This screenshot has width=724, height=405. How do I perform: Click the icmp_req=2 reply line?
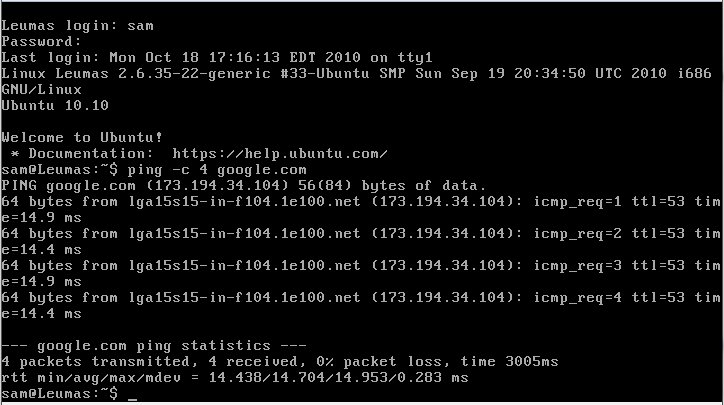361,234
